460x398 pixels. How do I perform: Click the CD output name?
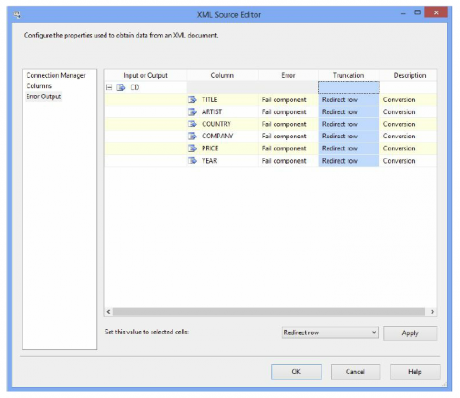[x=135, y=88]
